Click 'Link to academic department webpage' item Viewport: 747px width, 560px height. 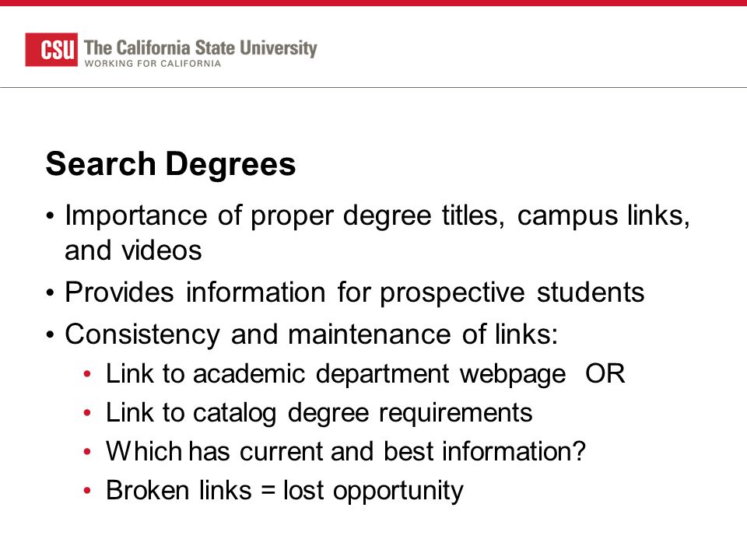coord(336,374)
